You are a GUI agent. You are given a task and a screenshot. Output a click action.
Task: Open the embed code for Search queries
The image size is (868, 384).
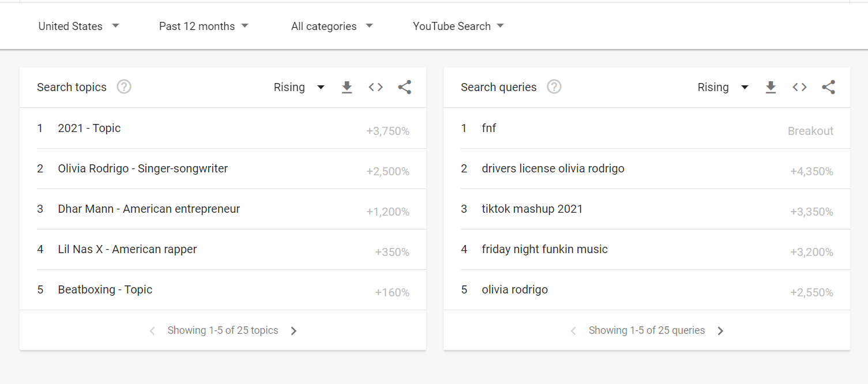click(x=799, y=87)
